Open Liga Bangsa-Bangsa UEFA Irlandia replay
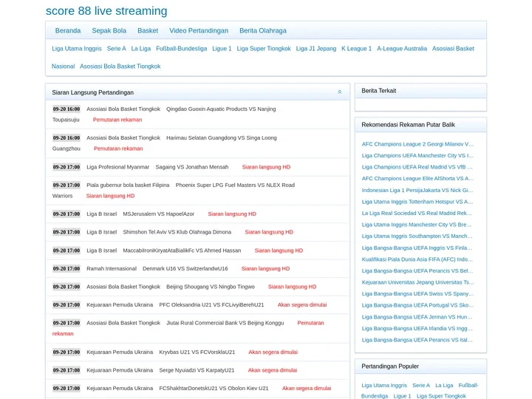Viewport: 532px width, 399px height. [417, 329]
